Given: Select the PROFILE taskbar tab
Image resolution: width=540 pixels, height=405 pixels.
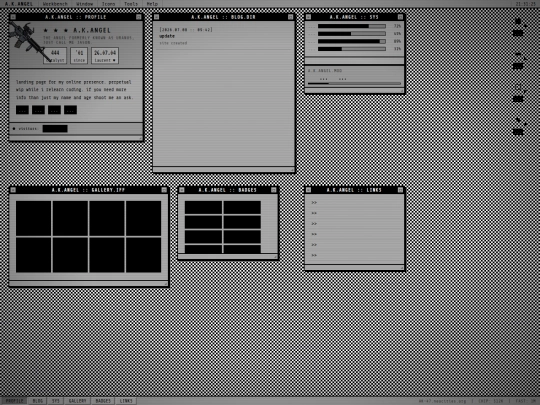Looking at the screenshot, I should coord(14,401).
